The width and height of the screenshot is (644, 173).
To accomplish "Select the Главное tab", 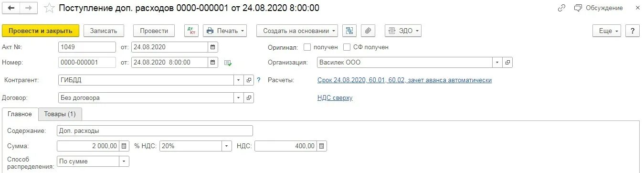I will [x=20, y=114].
